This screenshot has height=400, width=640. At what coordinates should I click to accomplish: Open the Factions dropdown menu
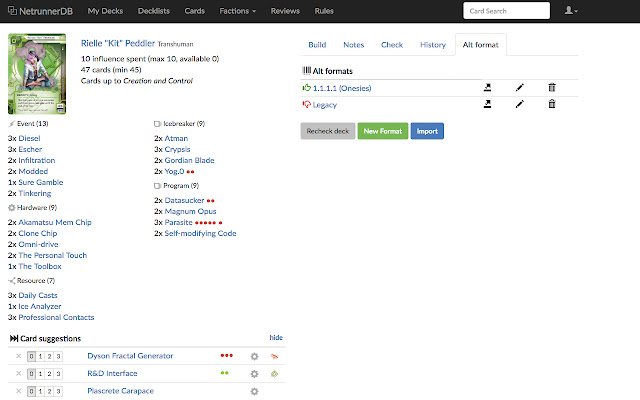click(x=238, y=11)
